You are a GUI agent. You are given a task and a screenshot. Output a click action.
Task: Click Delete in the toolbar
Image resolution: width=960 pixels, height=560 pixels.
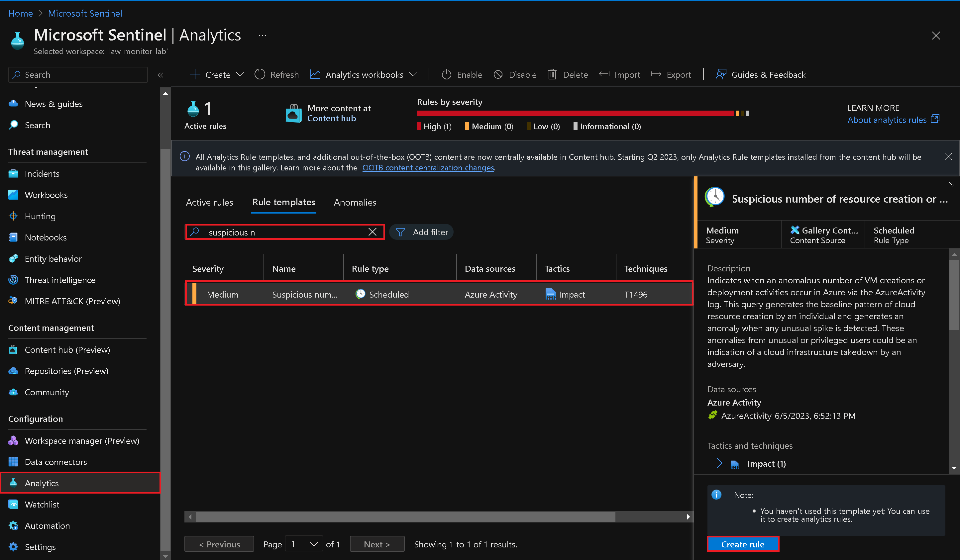568,75
